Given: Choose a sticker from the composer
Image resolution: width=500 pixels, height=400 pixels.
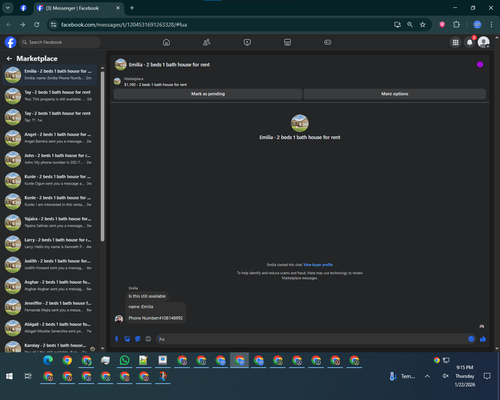Looking at the screenshot, I should coord(138,339).
